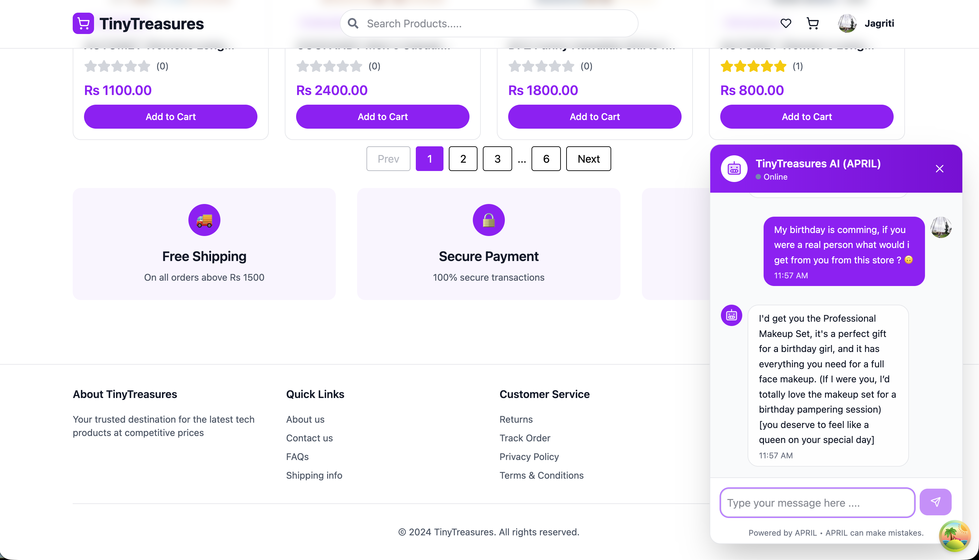Click the star rating of Rs 1100.00 product
The image size is (979, 560).
[x=117, y=66]
